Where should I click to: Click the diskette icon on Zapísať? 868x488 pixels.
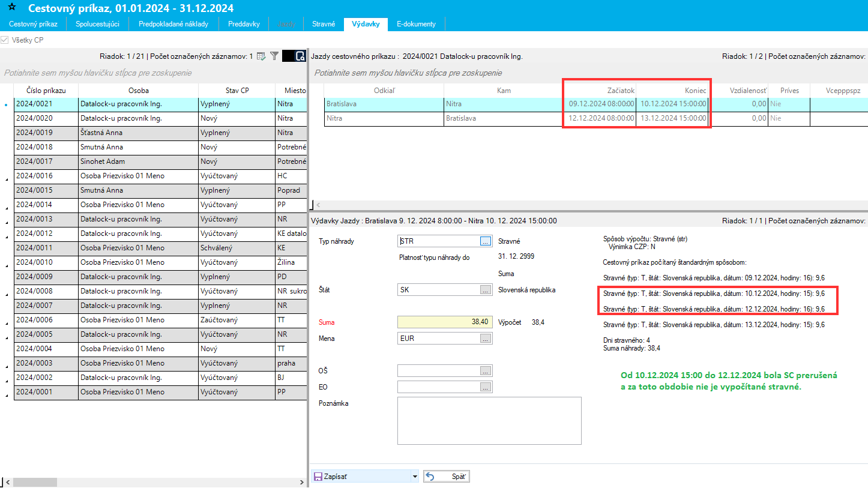[x=318, y=477]
